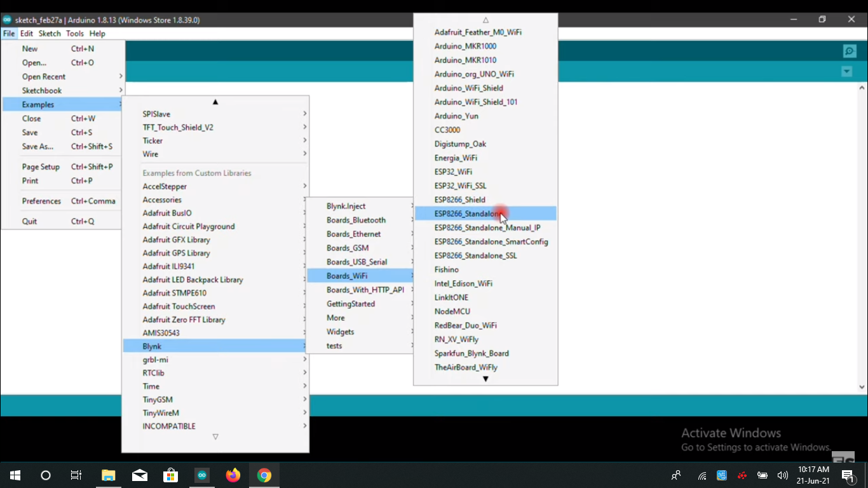Open Task View from the taskbar

pyautogui.click(x=75, y=475)
